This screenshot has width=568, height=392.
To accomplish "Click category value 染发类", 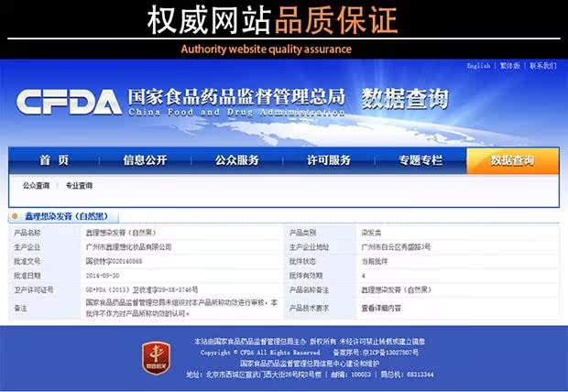I will [x=371, y=233].
